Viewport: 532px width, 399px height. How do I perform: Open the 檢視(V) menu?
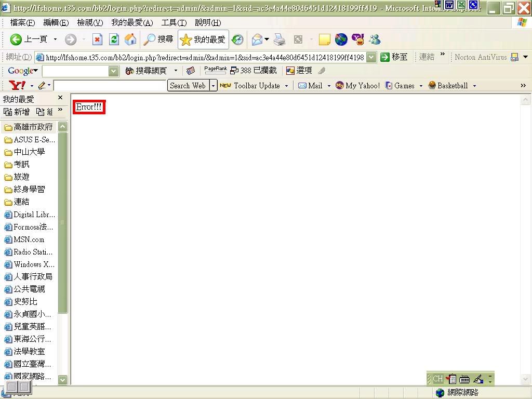point(89,23)
